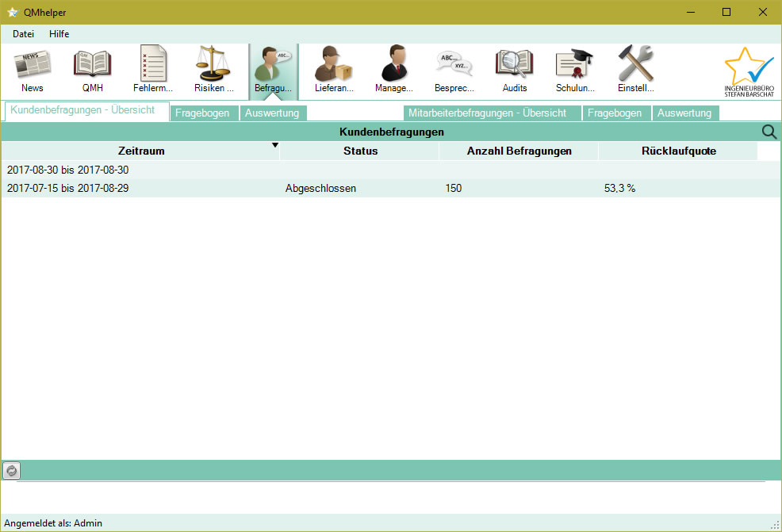Open the Datei menu
The width and height of the screenshot is (782, 532).
pos(23,34)
